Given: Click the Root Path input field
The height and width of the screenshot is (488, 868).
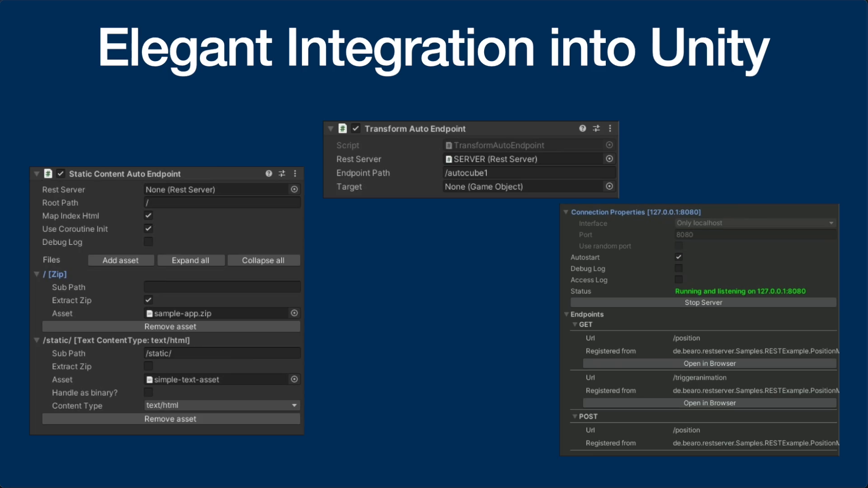Looking at the screenshot, I should 222,202.
